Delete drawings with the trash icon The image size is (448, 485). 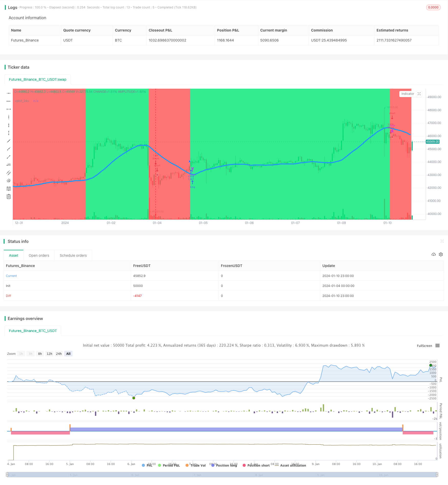click(9, 197)
